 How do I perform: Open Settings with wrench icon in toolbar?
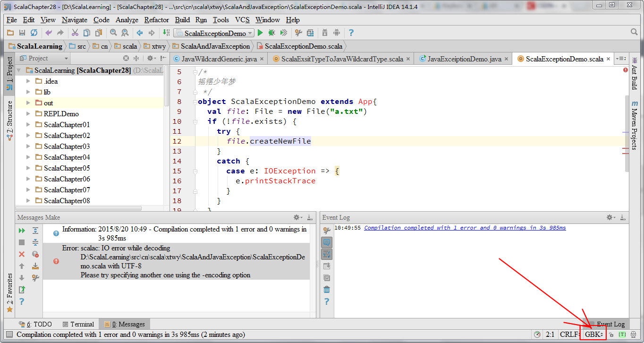click(298, 33)
